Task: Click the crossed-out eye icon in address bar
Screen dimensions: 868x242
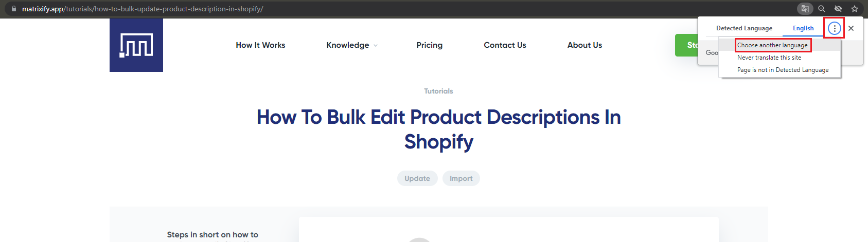Action: click(x=838, y=9)
